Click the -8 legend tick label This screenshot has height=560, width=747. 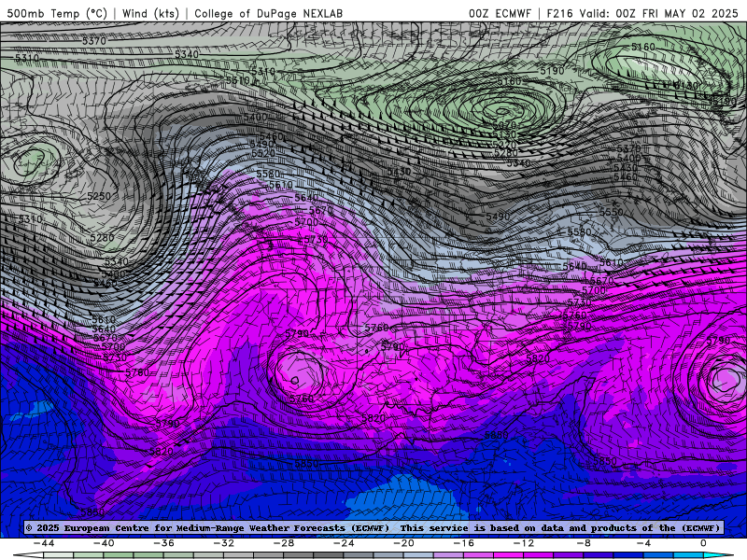click(584, 543)
